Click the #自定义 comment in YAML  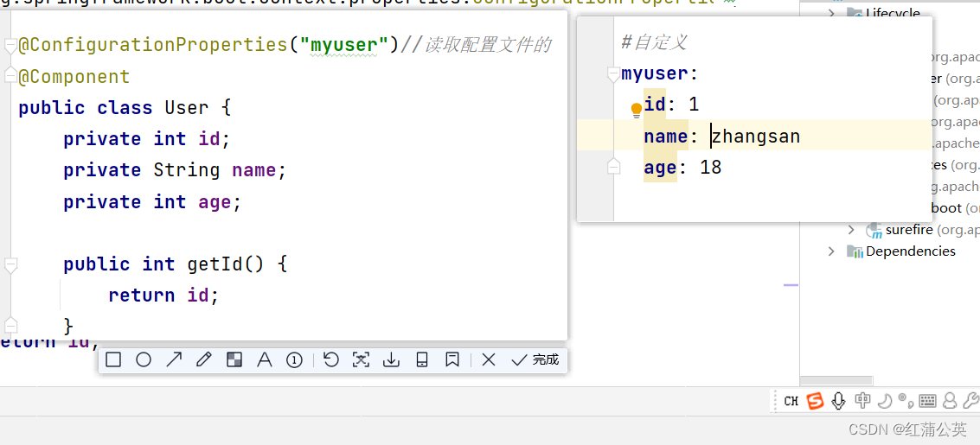click(655, 43)
